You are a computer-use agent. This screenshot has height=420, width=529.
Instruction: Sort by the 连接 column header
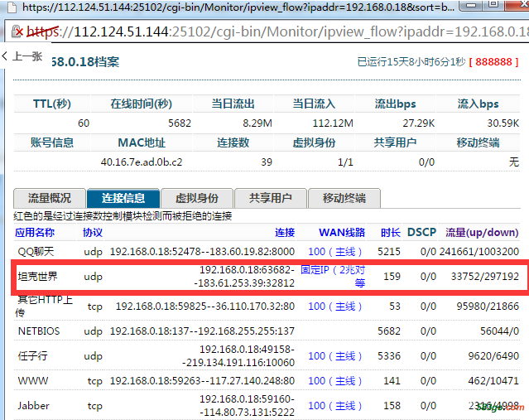(285, 232)
